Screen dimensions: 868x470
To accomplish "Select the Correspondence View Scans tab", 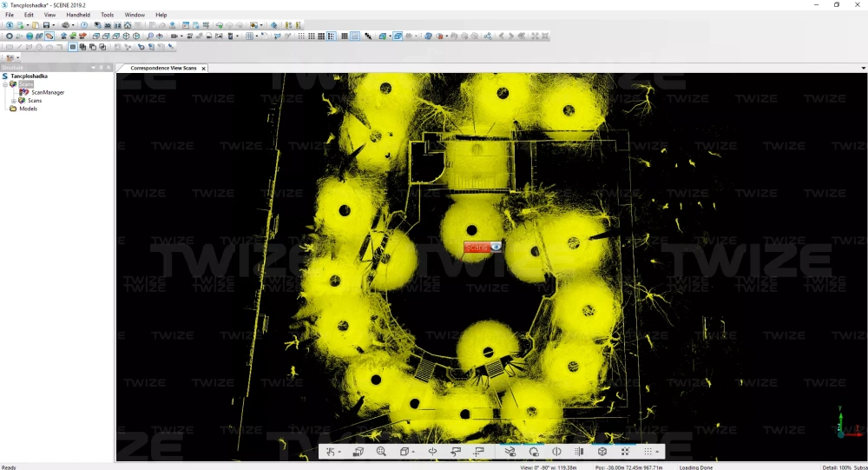I will pos(162,68).
